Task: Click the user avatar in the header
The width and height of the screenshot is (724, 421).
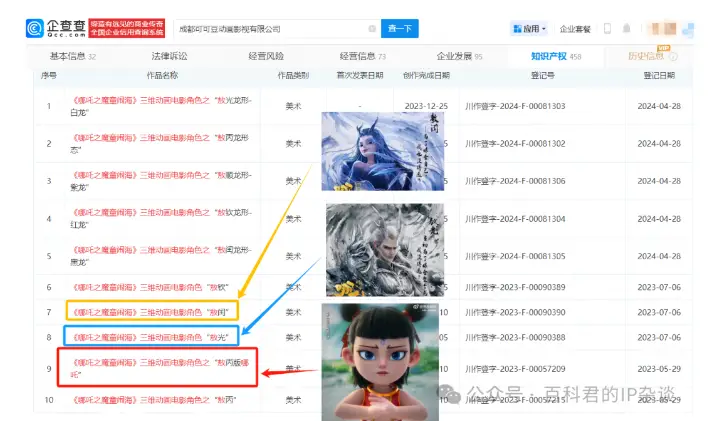Action: [664, 29]
